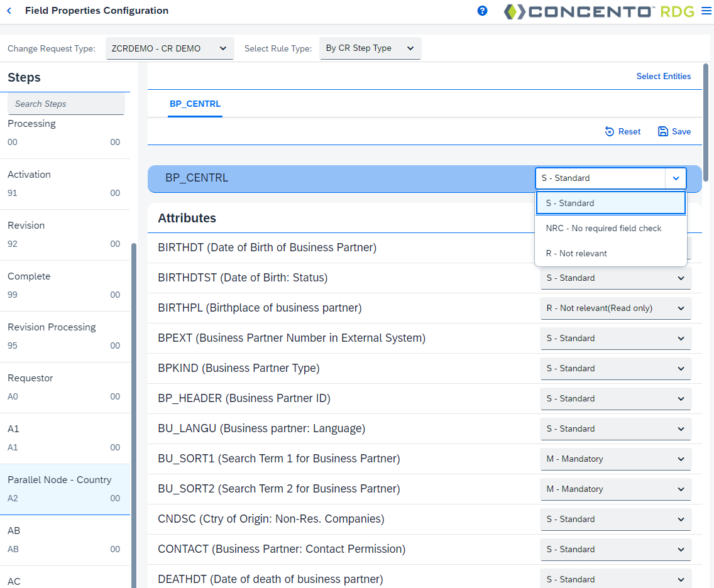The width and height of the screenshot is (714, 588).
Task: Open the BP_HEADER property dropdown
Action: (x=616, y=399)
